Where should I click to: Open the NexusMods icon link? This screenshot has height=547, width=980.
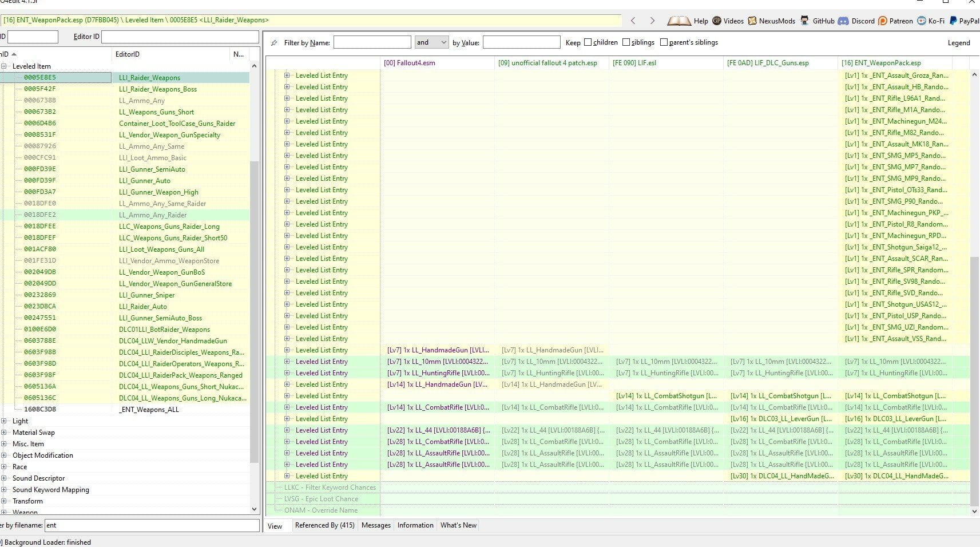[x=752, y=21]
